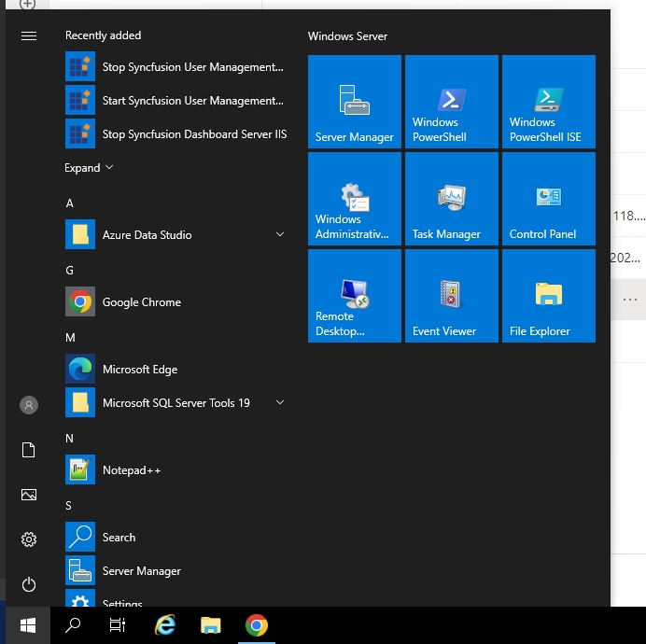The width and height of the screenshot is (646, 644).
Task: Open Internet Explorer from the taskbar
Action: [x=166, y=625]
